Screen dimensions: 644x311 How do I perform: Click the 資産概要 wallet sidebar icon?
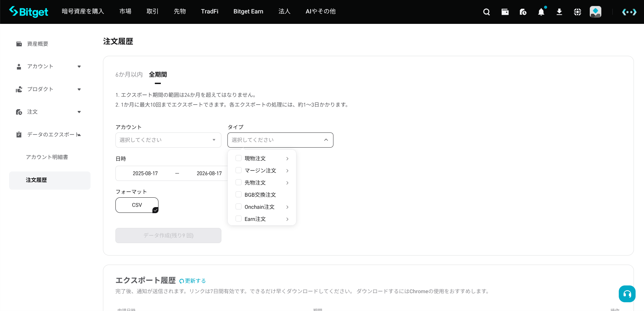19,44
